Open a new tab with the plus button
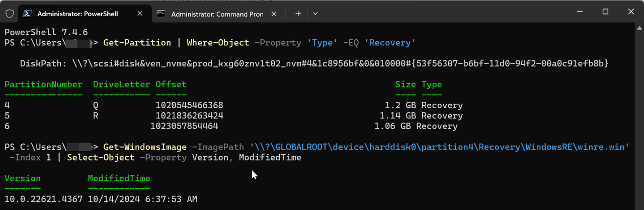 [298, 14]
